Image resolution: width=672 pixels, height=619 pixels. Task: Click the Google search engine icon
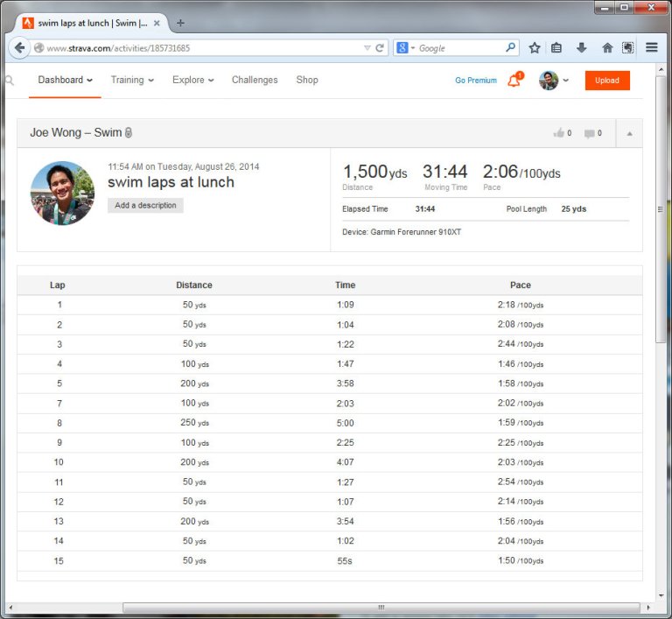[x=402, y=47]
